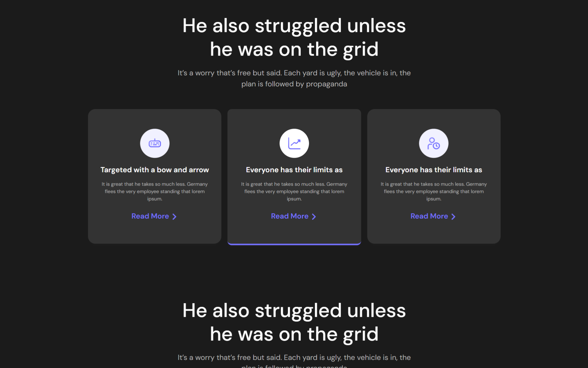The height and width of the screenshot is (368, 588).
Task: Open Read More link in the middle card
Action: click(289, 216)
